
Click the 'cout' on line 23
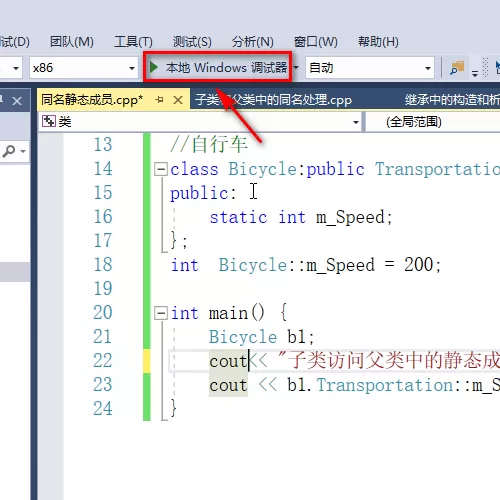coord(228,385)
